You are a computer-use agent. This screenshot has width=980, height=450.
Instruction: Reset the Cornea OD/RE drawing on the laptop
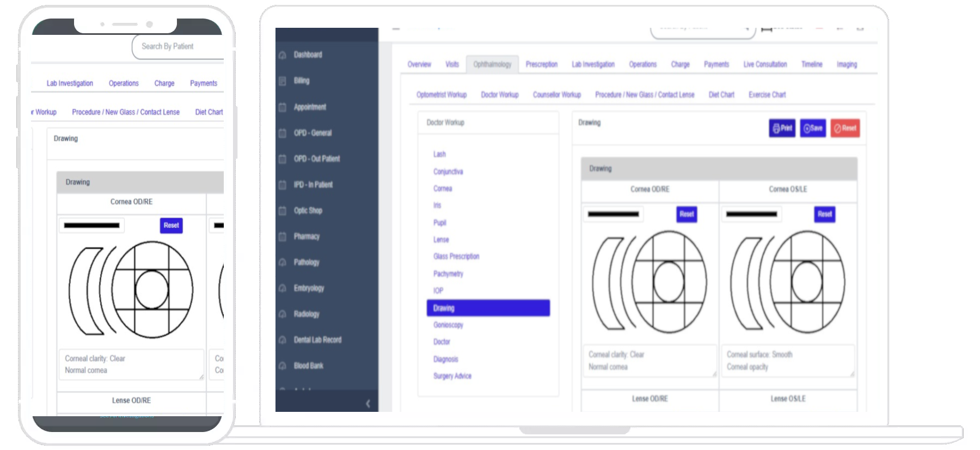click(687, 214)
